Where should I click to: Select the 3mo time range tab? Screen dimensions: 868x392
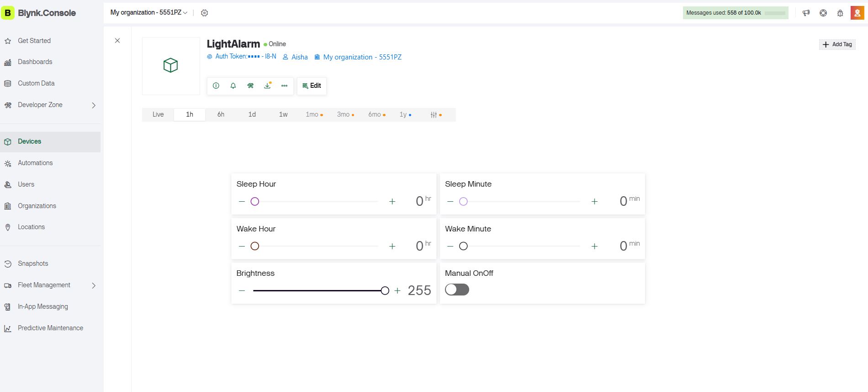[346, 114]
